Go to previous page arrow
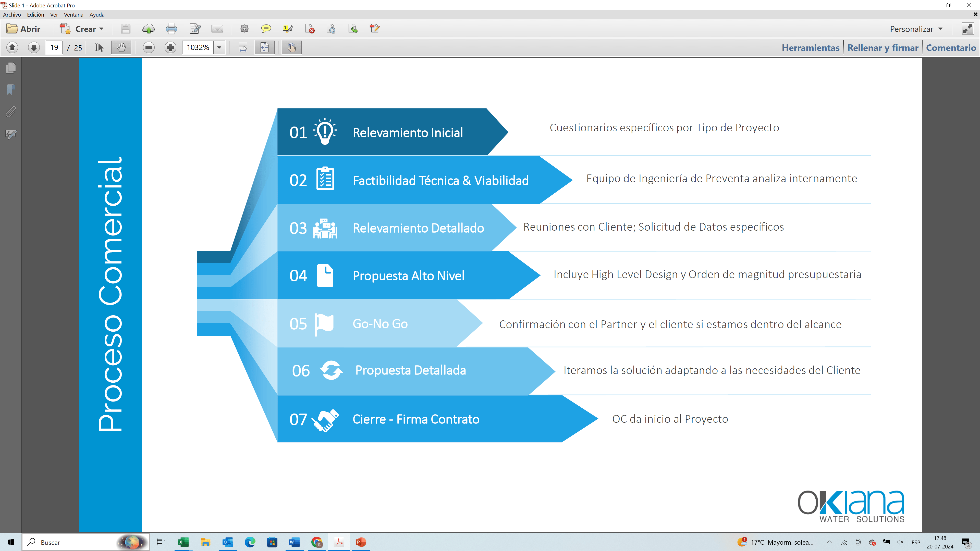Viewport: 980px width, 551px height. pos(12,47)
